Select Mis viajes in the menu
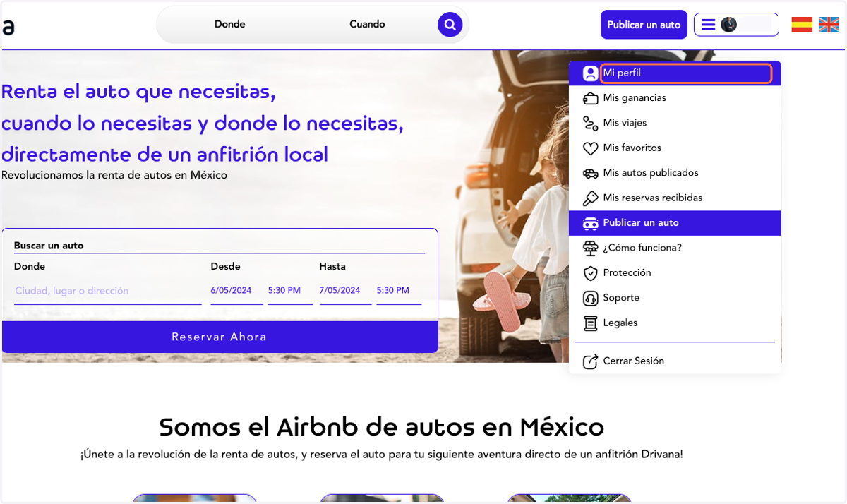 (x=675, y=123)
